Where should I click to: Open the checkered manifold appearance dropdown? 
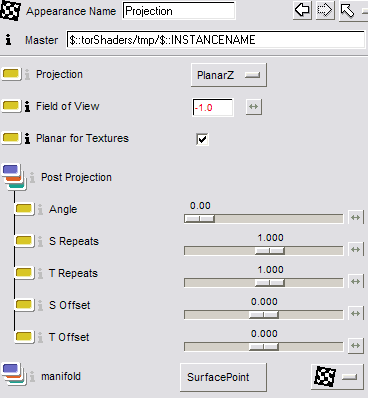(x=337, y=377)
